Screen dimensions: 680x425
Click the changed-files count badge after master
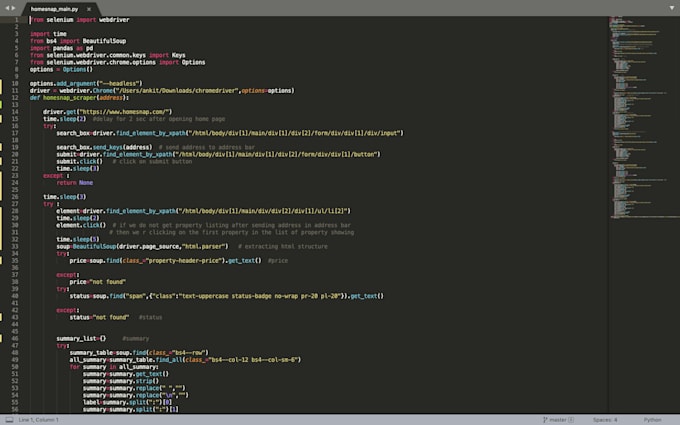(x=571, y=419)
